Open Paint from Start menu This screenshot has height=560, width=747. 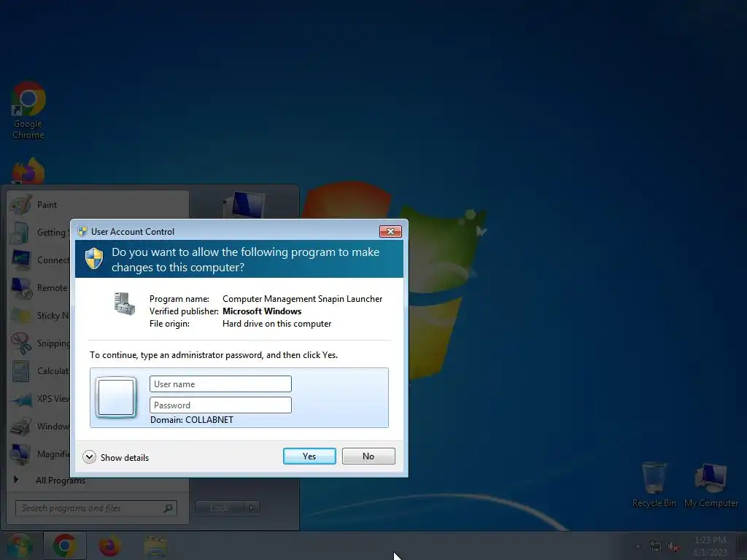click(97, 205)
